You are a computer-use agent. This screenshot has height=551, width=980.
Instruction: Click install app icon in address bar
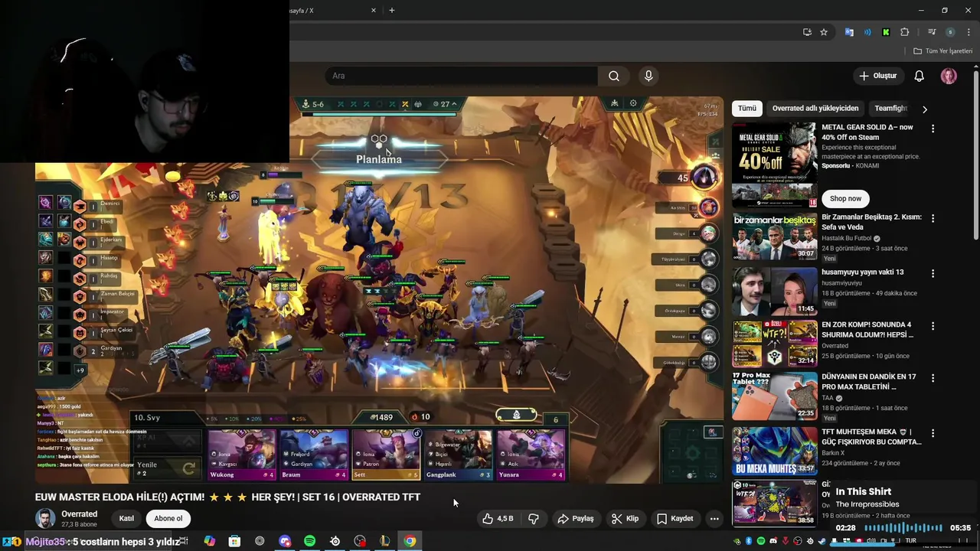click(x=807, y=32)
